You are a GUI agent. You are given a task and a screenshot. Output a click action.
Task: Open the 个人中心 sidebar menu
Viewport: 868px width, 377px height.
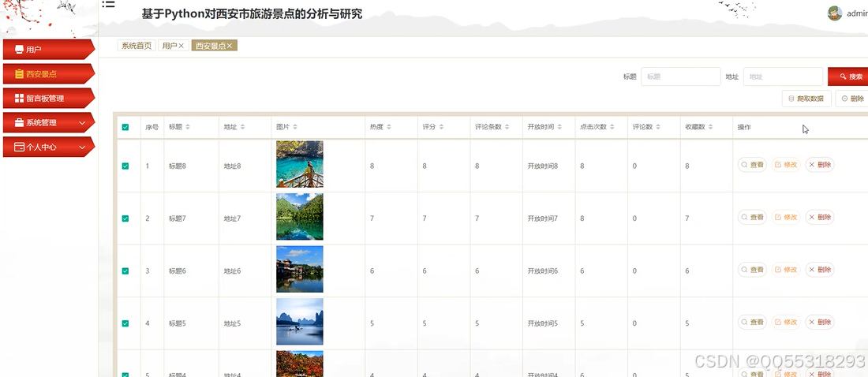[49, 147]
